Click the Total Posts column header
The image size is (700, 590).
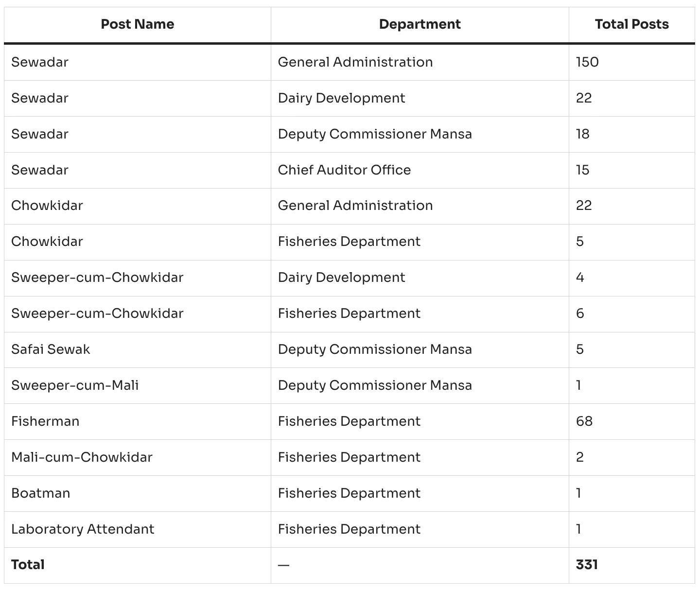click(631, 24)
